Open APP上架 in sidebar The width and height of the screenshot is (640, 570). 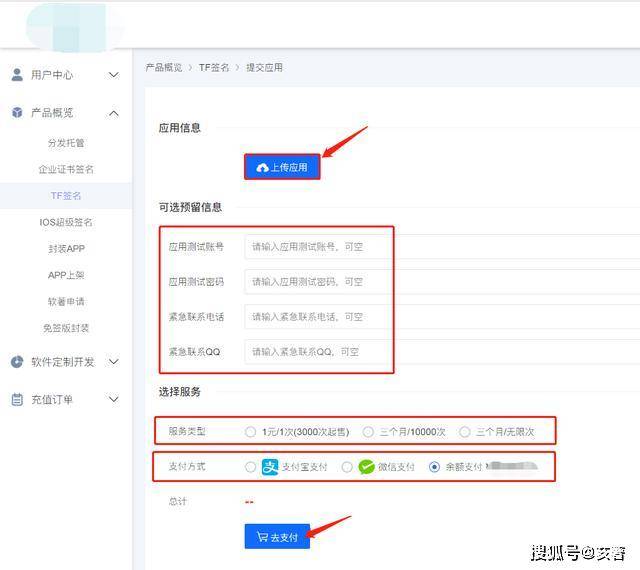coord(66,275)
